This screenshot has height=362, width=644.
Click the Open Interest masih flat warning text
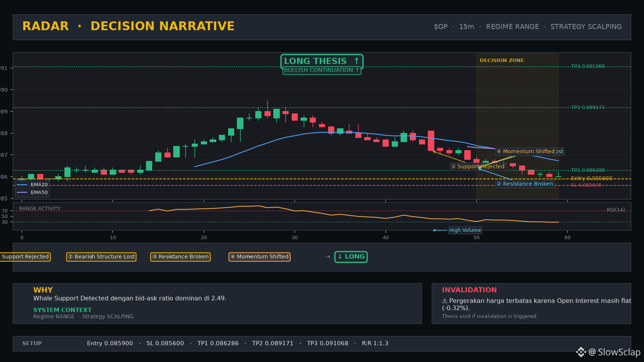pyautogui.click(x=536, y=304)
